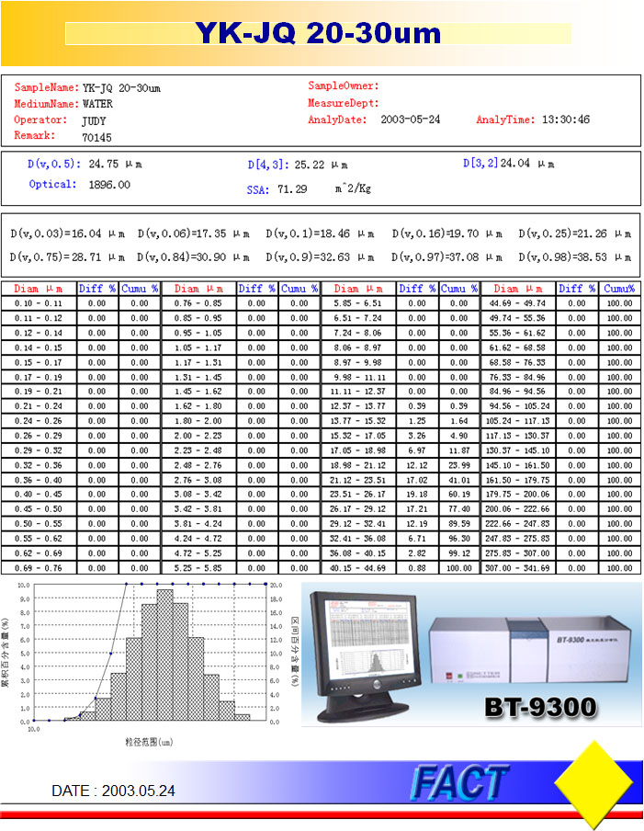
Task: Click the "FACT" logo in footer
Action: point(458,782)
